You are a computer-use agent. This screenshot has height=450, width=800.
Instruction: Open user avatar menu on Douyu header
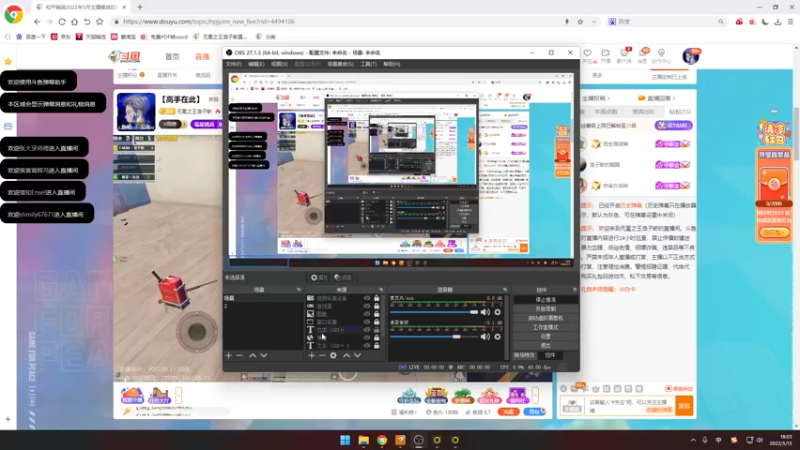pyautogui.click(x=691, y=56)
